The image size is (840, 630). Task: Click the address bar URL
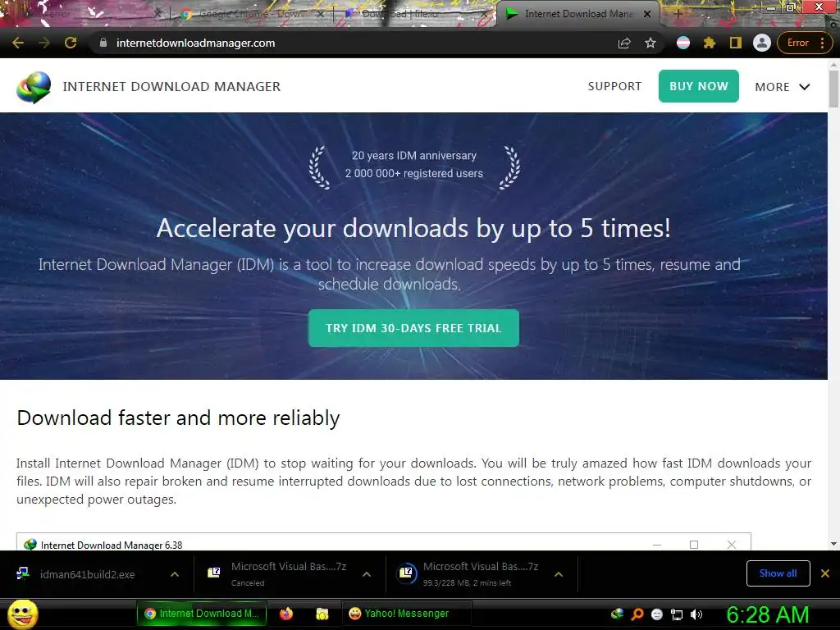195,43
